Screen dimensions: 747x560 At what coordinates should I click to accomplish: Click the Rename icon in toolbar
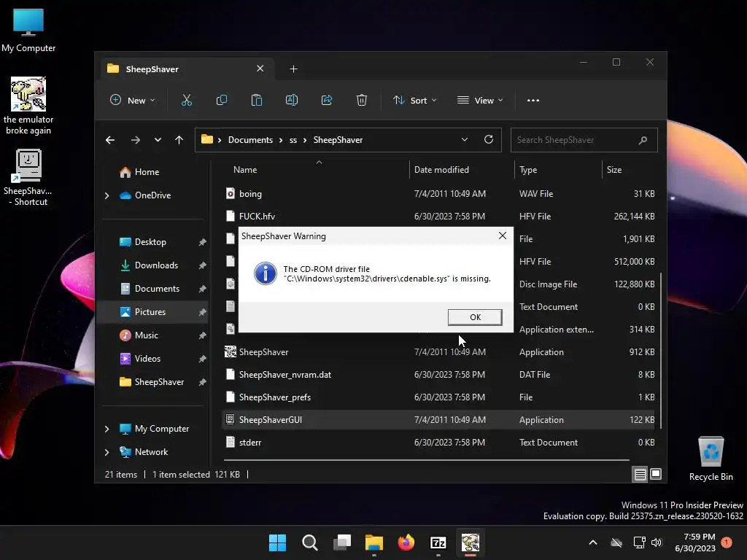tap(292, 101)
